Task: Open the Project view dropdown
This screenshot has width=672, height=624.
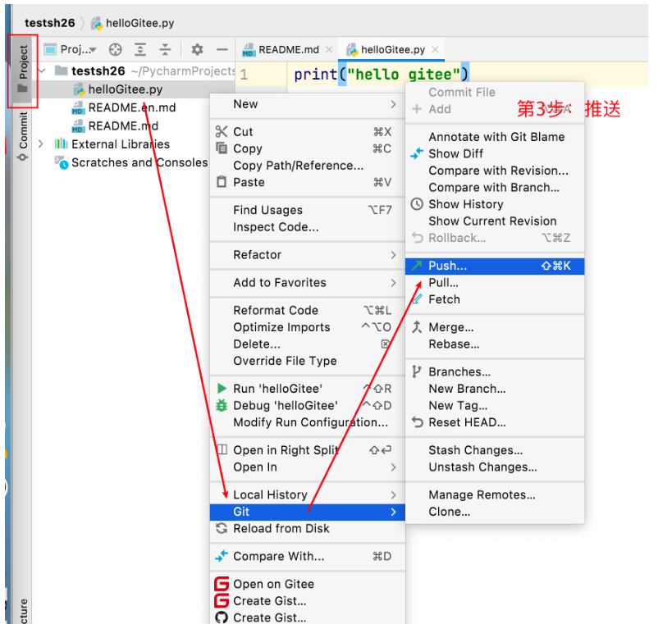Action: 71,50
